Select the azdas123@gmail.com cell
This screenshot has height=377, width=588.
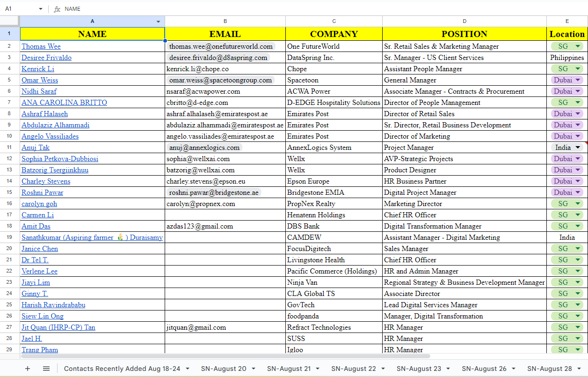click(x=225, y=226)
